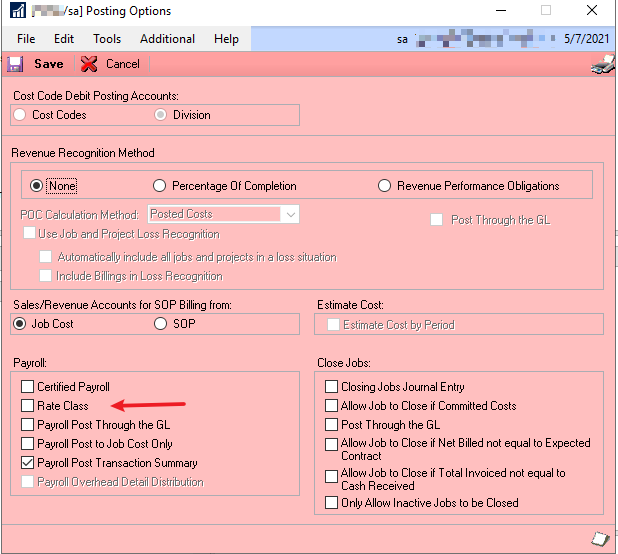Open the Additional menu
Viewport: 618px width, 554px height.
coord(167,39)
